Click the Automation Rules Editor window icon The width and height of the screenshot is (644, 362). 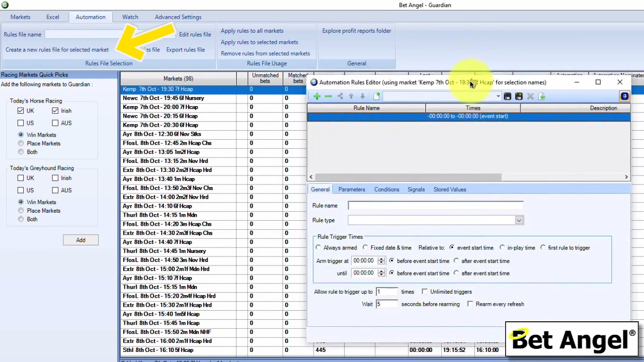click(x=314, y=82)
